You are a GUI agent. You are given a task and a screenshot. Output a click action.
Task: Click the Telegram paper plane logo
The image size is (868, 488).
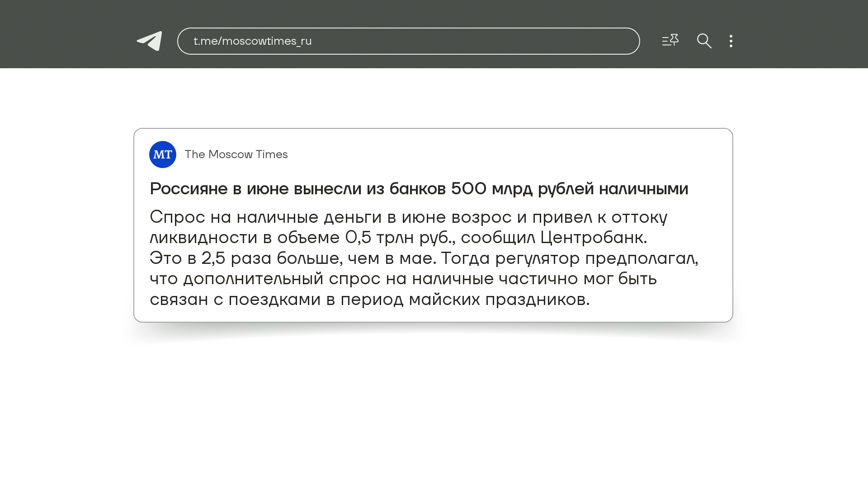click(150, 41)
